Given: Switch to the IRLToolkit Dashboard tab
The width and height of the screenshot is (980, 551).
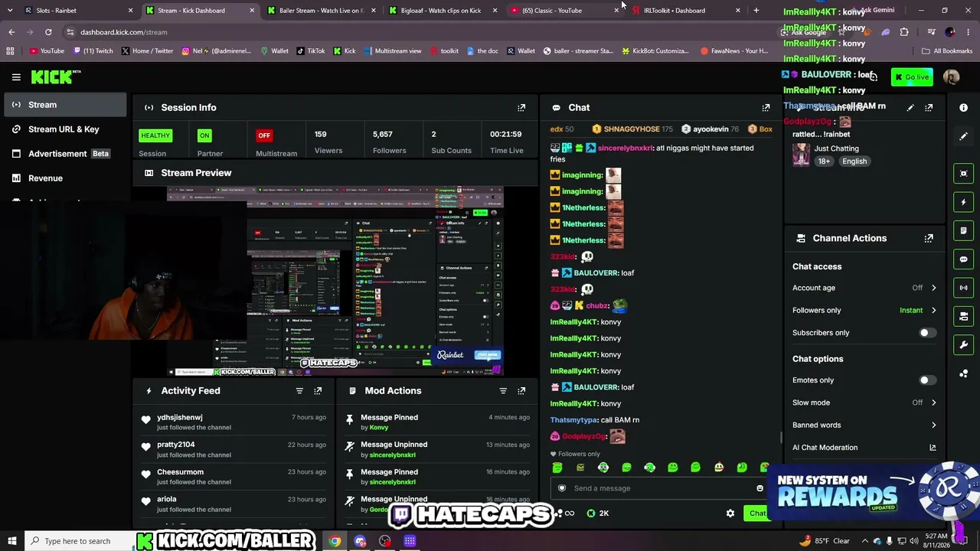Looking at the screenshot, I should [x=687, y=11].
